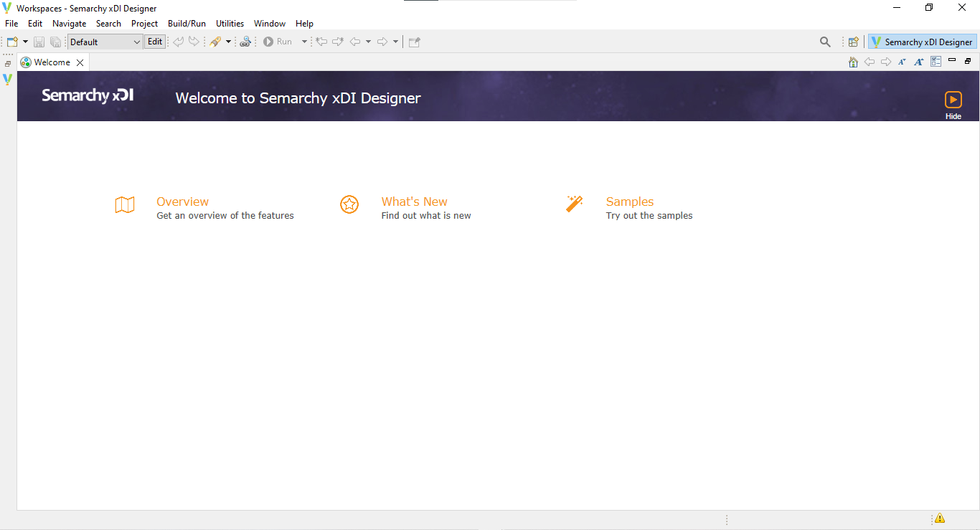The width and height of the screenshot is (980, 530).
Task: Click the warning icon in the status bar
Action: tap(940, 518)
